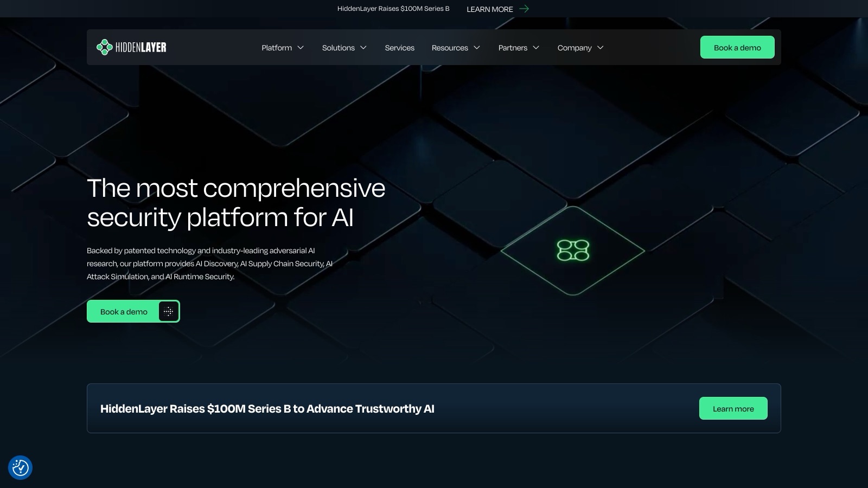Click the HIDDENLAYER wordmark

click(141, 48)
